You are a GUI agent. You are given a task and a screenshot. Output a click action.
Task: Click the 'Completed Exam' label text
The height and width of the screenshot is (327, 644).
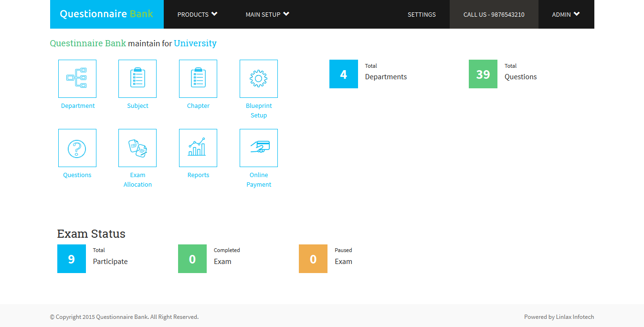[x=227, y=256]
